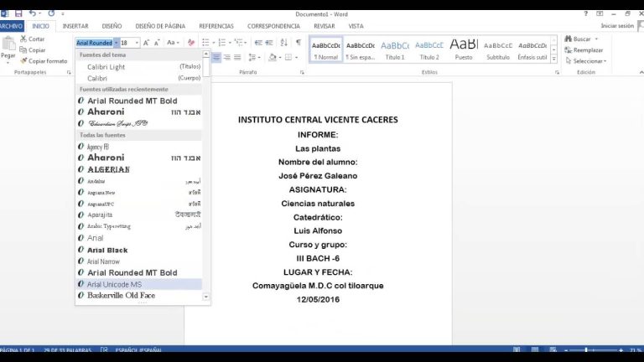
Task: Click the show paragraph marks icon
Action: pyautogui.click(x=299, y=42)
